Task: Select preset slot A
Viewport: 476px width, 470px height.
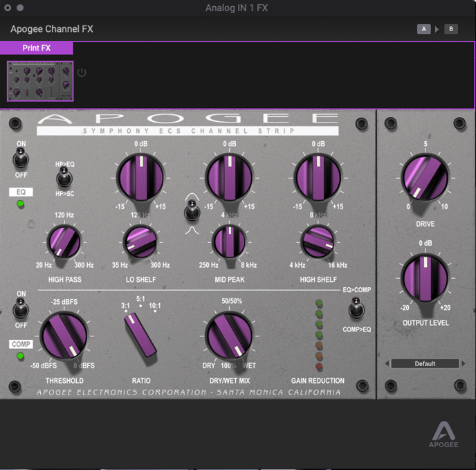Action: tap(424, 29)
